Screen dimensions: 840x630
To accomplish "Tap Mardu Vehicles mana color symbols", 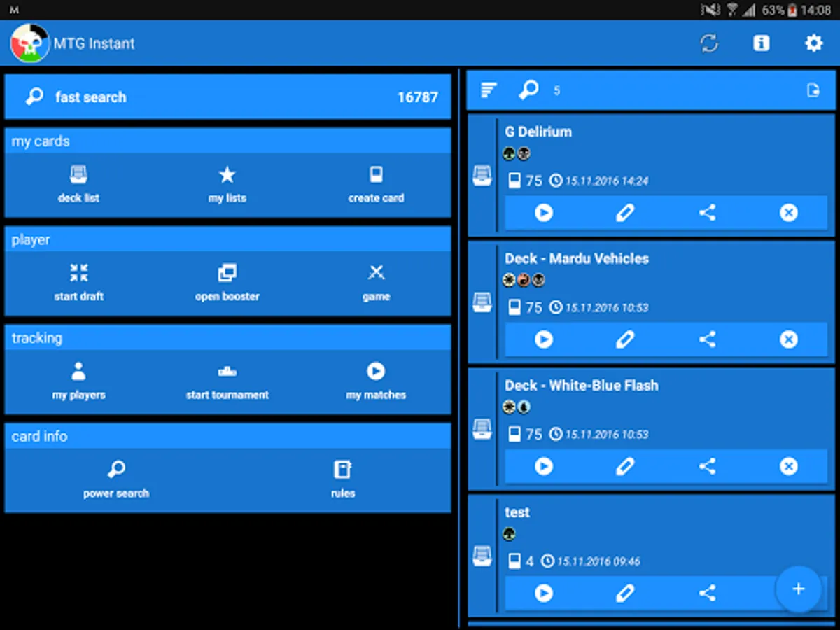I will (524, 280).
